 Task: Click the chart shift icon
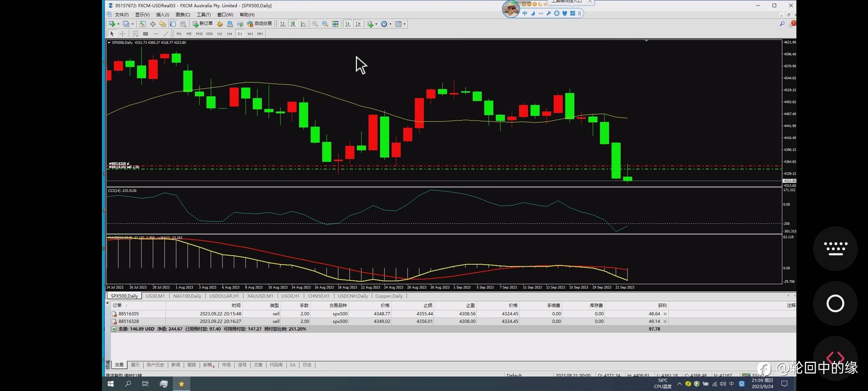pos(358,24)
